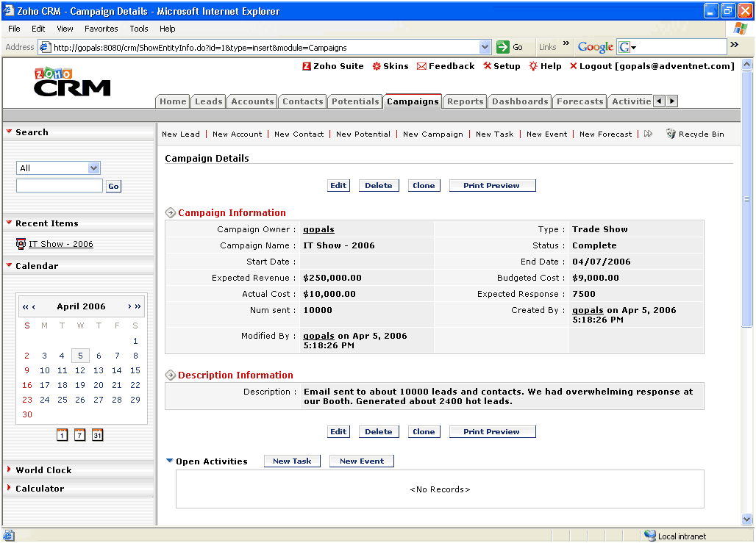Click the more quick-create arrow icon

pos(648,134)
